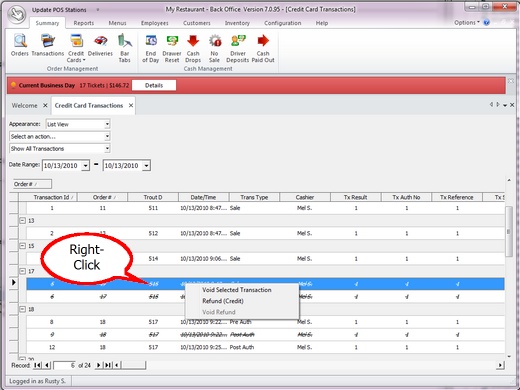The height and width of the screenshot is (390, 520).
Task: Open the Bar Tabs icon
Action: click(125, 48)
